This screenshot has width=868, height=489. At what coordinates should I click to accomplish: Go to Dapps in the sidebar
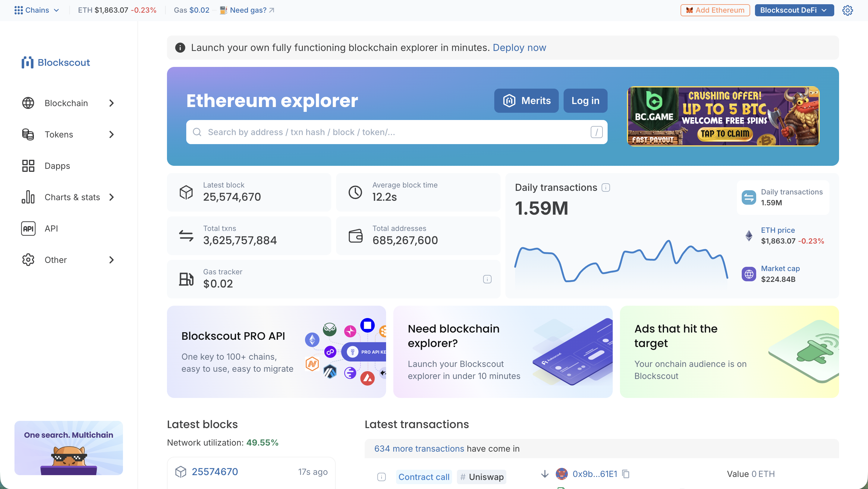pos(69,166)
